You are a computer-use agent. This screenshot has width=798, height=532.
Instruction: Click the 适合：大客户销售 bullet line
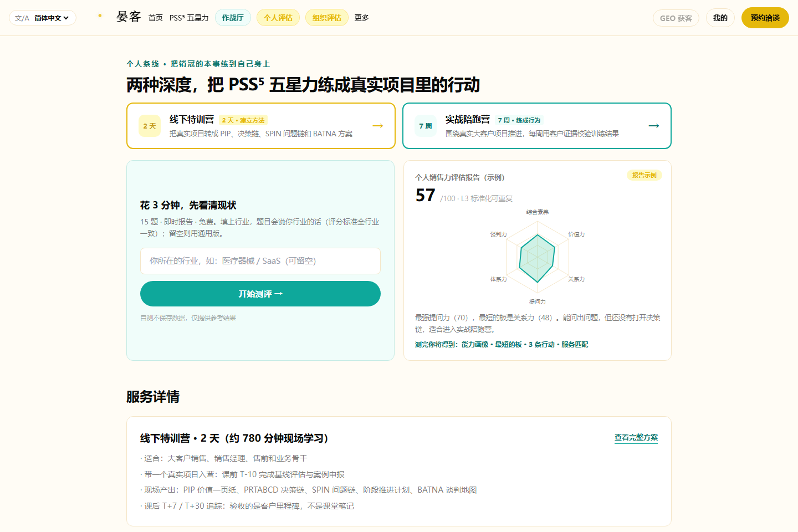(x=224, y=458)
